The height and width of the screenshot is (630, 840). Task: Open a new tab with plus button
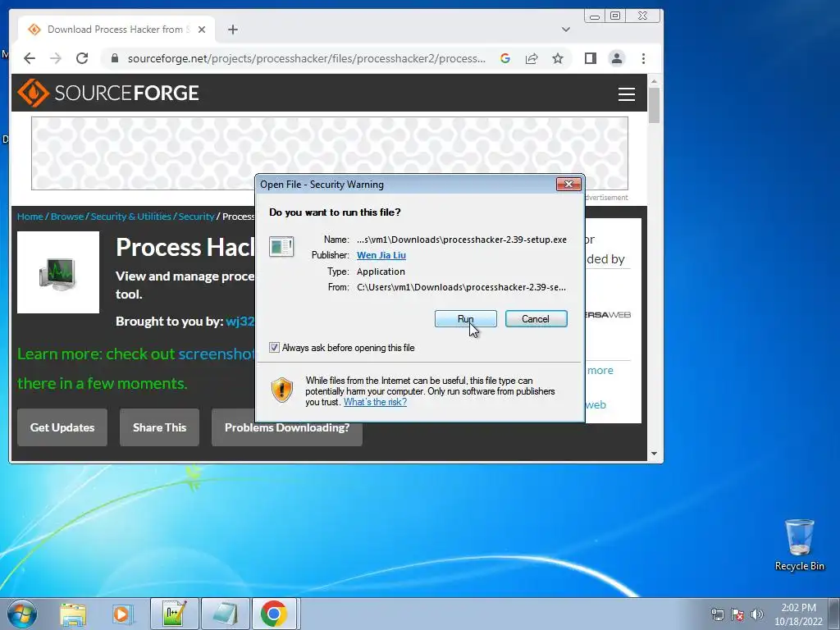click(x=232, y=30)
